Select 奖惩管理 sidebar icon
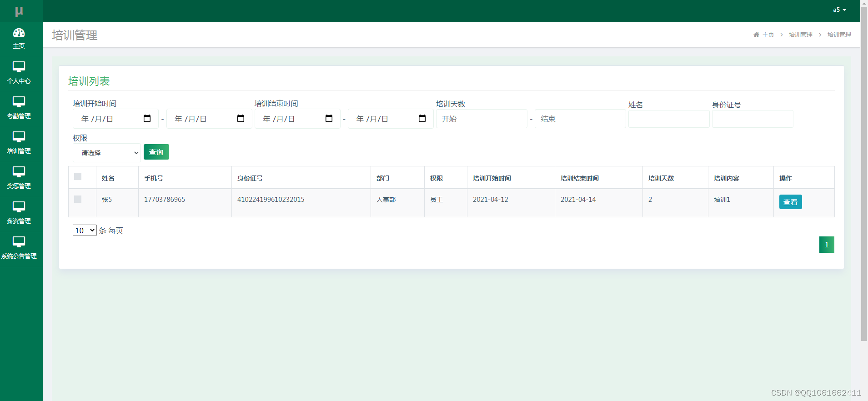 tap(19, 172)
